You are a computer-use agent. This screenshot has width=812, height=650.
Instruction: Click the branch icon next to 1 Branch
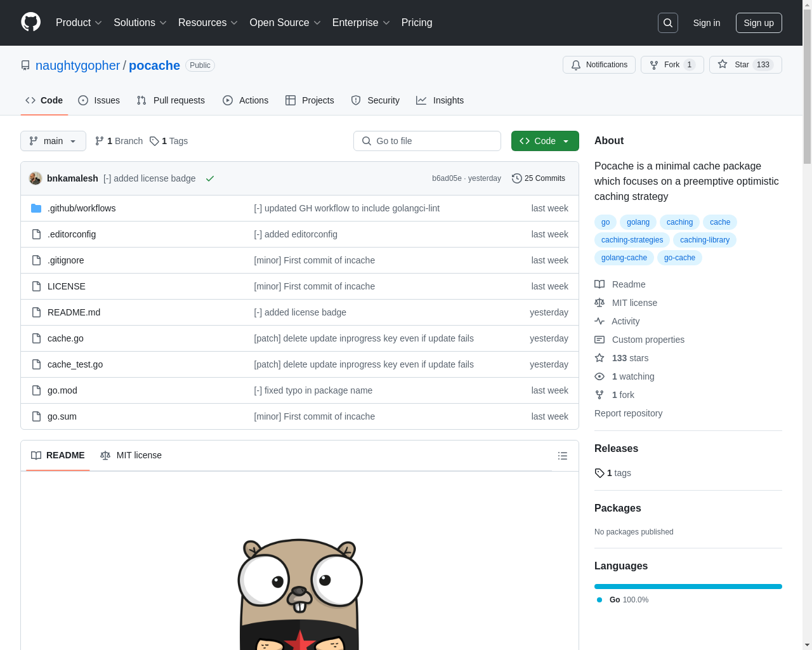click(x=100, y=141)
